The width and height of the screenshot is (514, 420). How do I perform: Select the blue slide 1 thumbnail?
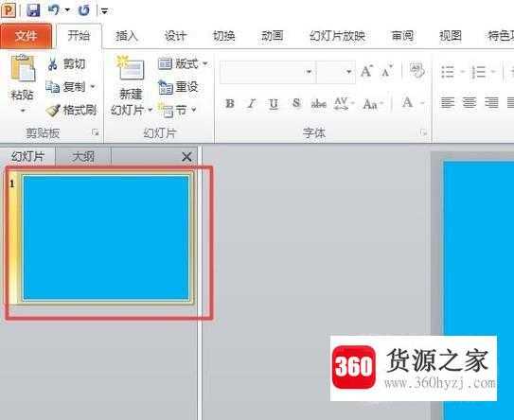click(x=106, y=237)
